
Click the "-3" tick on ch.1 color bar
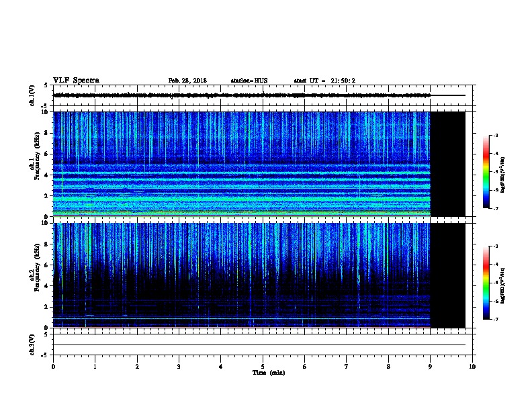[495, 136]
